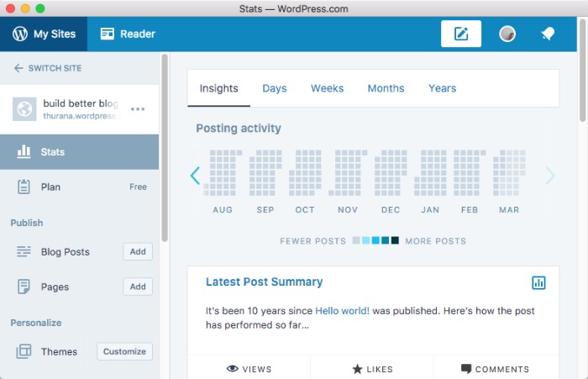Image resolution: width=588 pixels, height=379 pixels.
Task: Click the Likes star icon
Action: click(x=357, y=369)
